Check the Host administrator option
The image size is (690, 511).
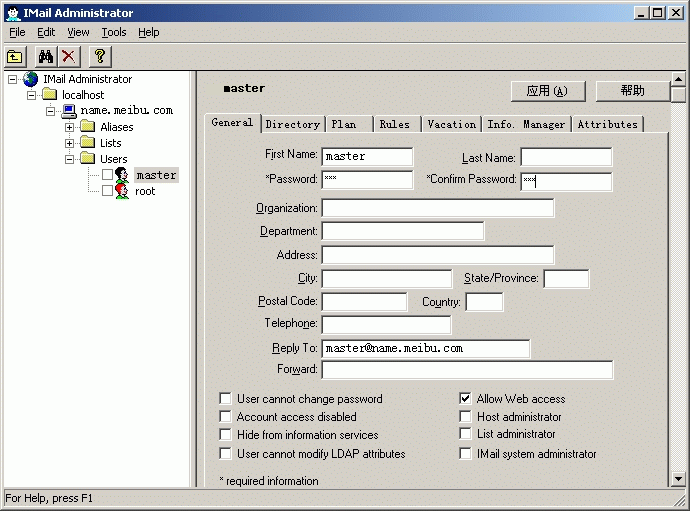[466, 417]
